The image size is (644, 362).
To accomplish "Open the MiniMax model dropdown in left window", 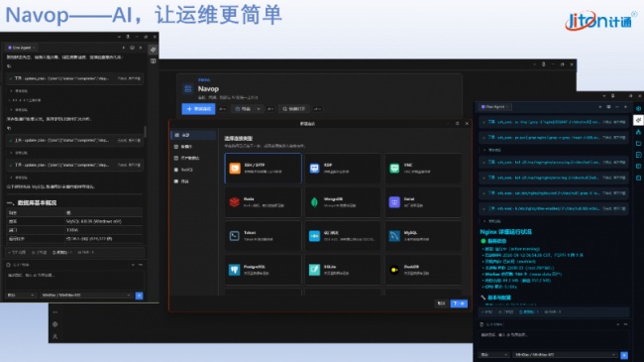I will coord(86,296).
